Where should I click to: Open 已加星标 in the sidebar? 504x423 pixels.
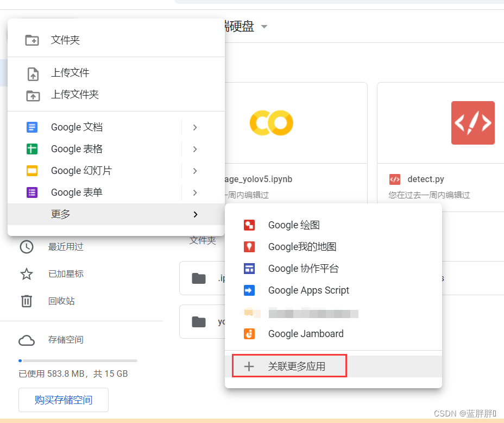pyautogui.click(x=66, y=274)
